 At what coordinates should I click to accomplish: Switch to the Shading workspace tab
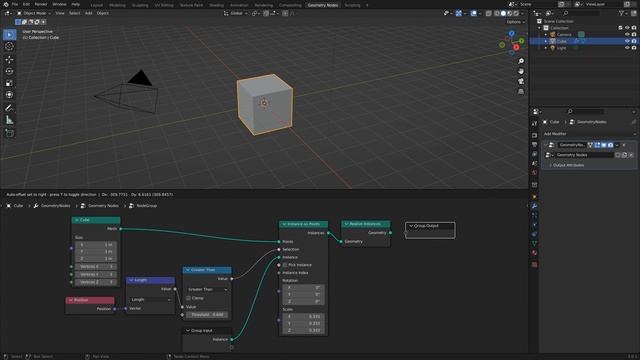216,5
